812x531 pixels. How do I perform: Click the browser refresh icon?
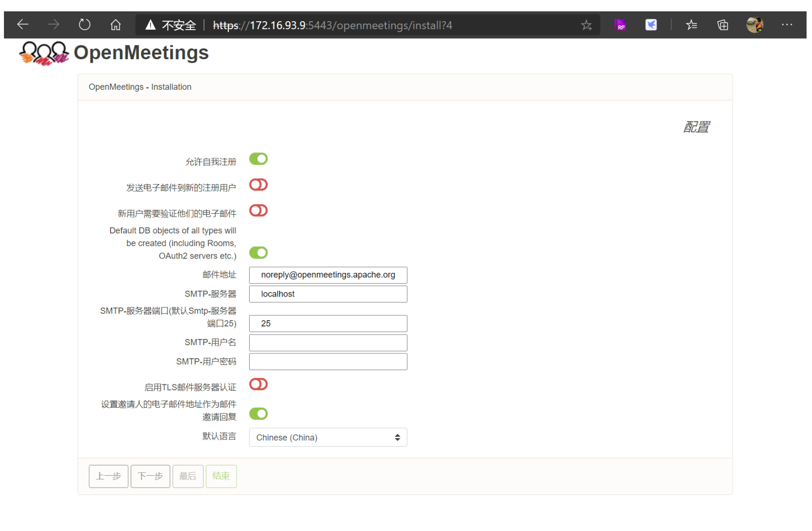point(84,25)
